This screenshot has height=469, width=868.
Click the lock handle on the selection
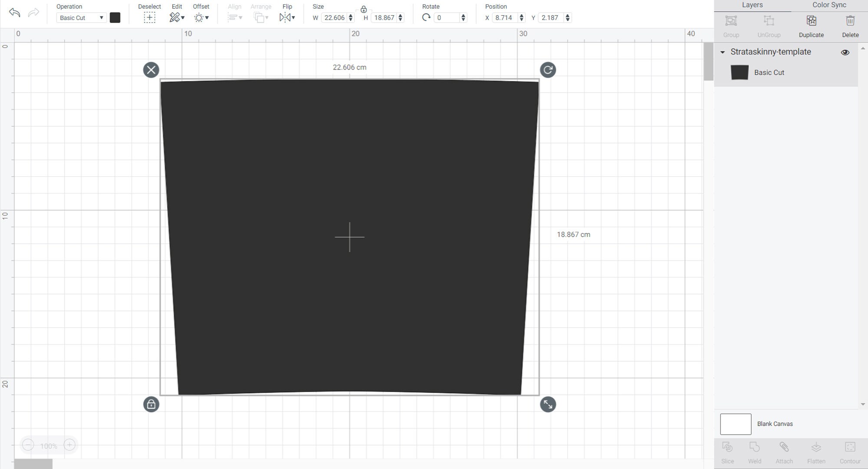tap(151, 404)
